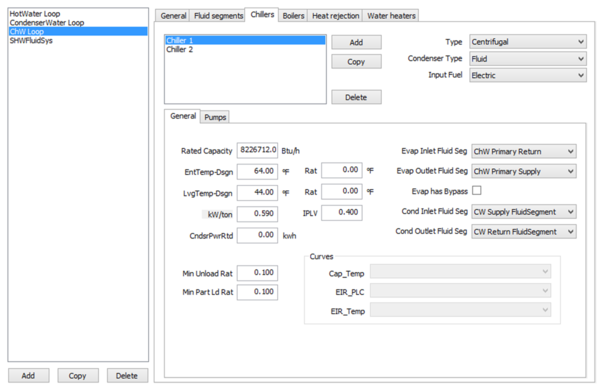Click the Min Part Ld Rat field
This screenshot has height=384, width=602.
(x=257, y=292)
